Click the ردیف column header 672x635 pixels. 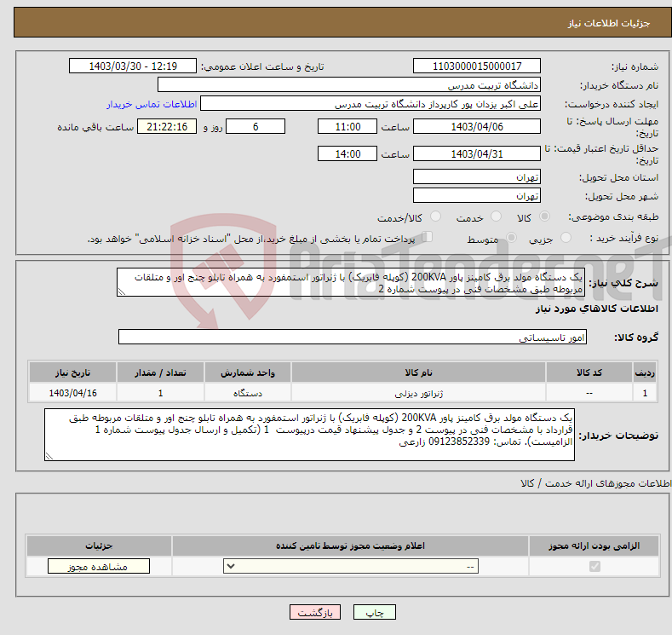[645, 372]
